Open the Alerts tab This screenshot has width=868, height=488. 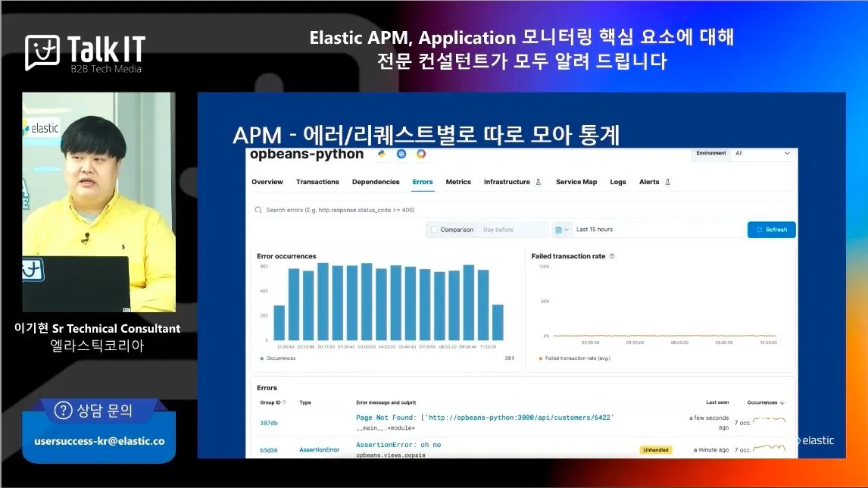(x=649, y=182)
